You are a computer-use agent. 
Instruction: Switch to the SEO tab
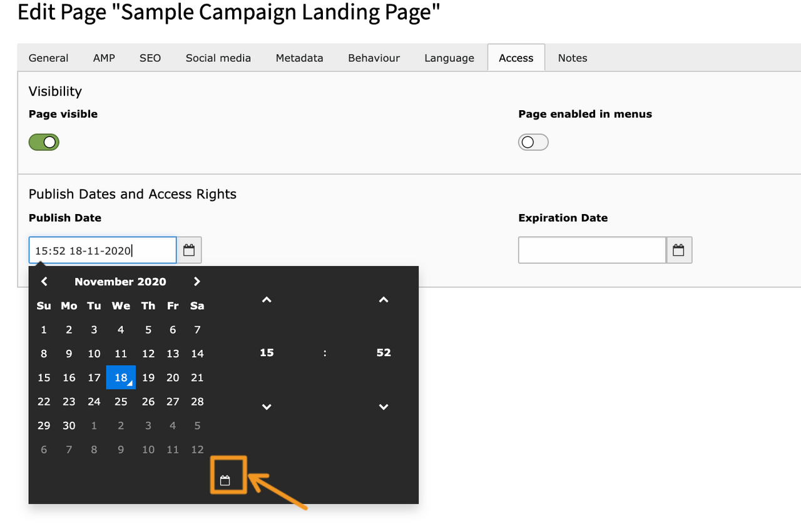[150, 58]
